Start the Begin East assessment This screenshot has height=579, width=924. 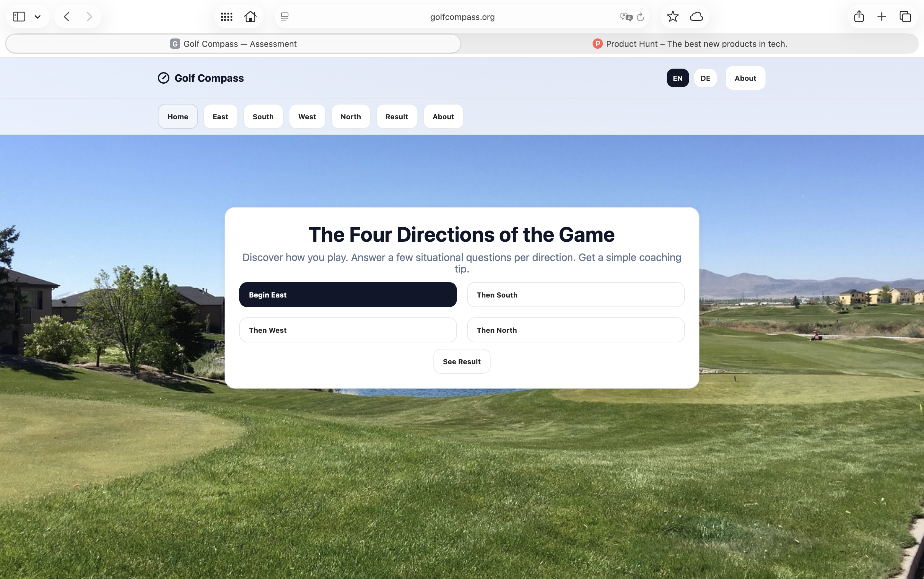(x=347, y=295)
